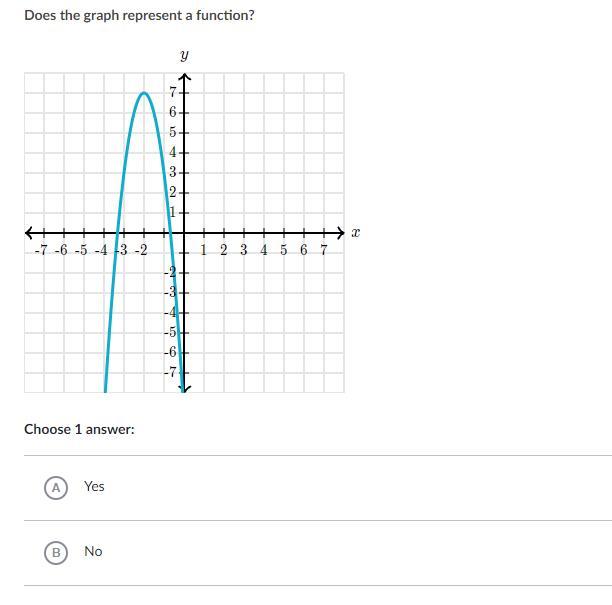612x605 pixels.
Task: Click the number 7 on the y-axis
Action: tap(173, 93)
